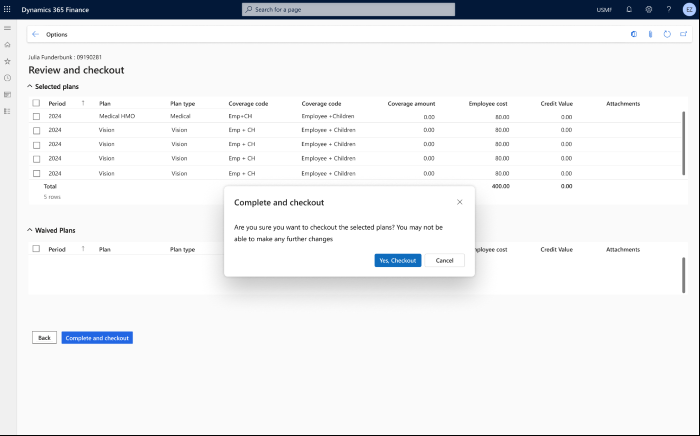Open Workspaces icon in sidebar

click(x=7, y=95)
